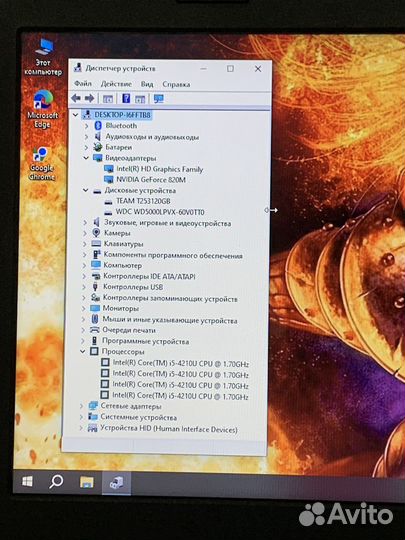Click the Камеры camera icon

[96, 233]
